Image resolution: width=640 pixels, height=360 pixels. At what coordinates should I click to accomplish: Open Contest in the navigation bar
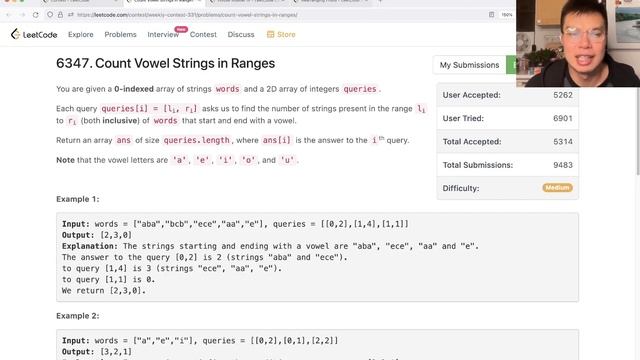tap(203, 35)
